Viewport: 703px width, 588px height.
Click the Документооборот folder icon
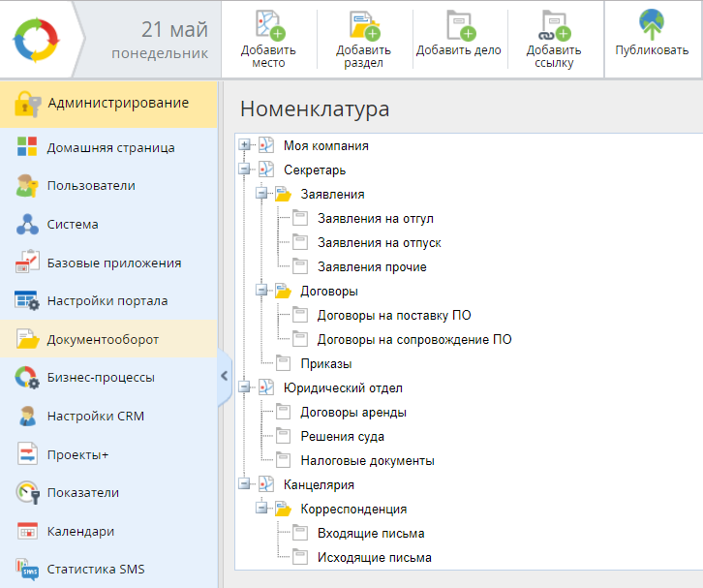pos(28,339)
